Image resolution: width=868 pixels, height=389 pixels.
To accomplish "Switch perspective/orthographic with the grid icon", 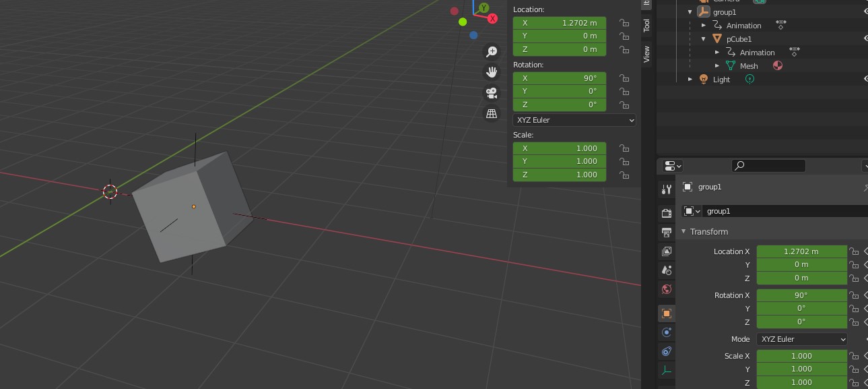I will pos(492,113).
